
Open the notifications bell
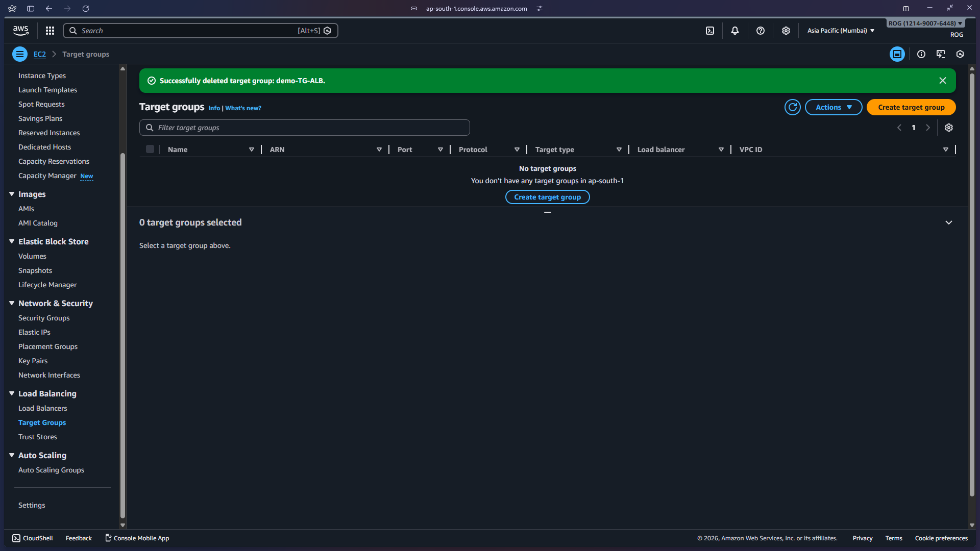(x=735, y=31)
